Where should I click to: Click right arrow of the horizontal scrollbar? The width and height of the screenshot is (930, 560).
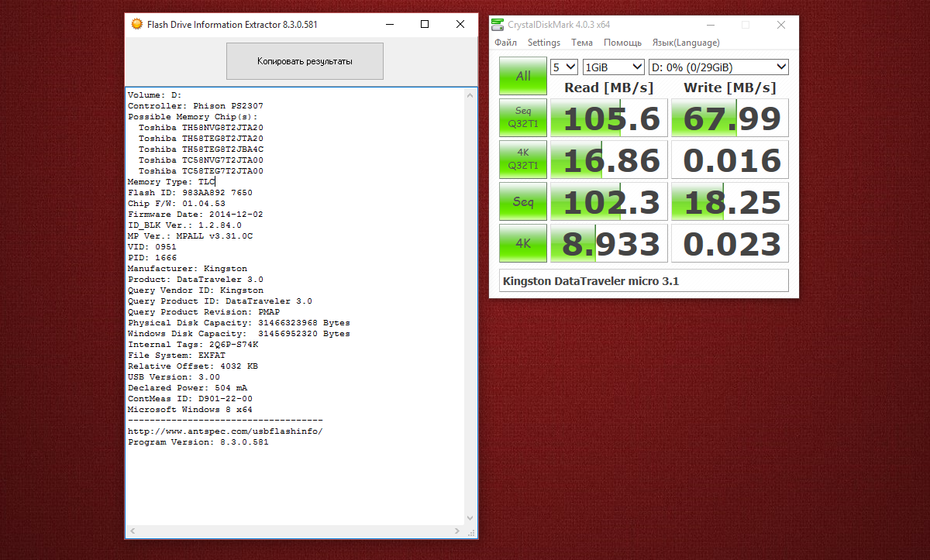[x=457, y=531]
